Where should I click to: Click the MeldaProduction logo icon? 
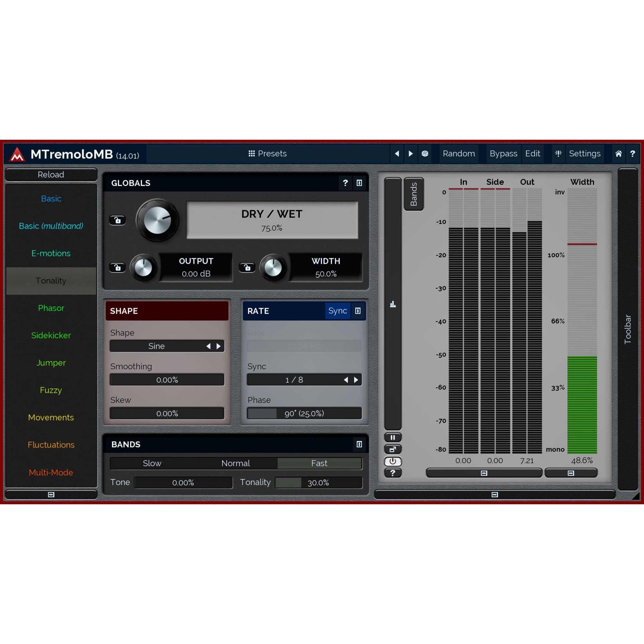[x=17, y=154]
